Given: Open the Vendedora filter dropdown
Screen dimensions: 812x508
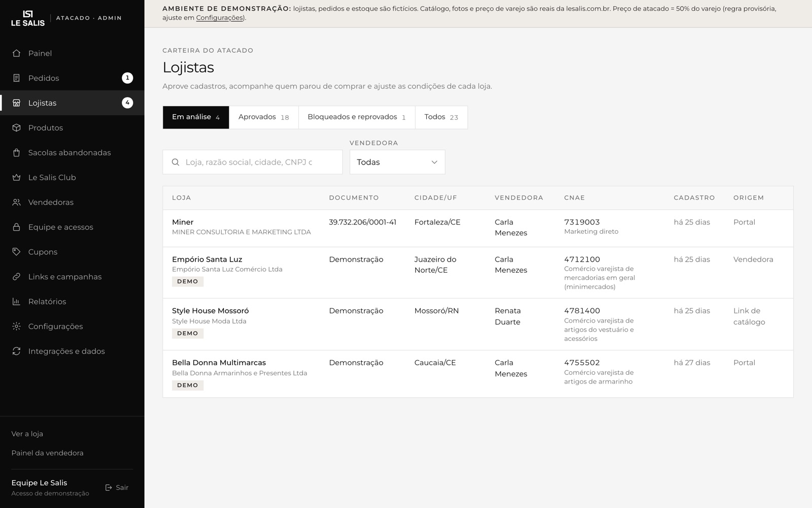Looking at the screenshot, I should [x=397, y=162].
